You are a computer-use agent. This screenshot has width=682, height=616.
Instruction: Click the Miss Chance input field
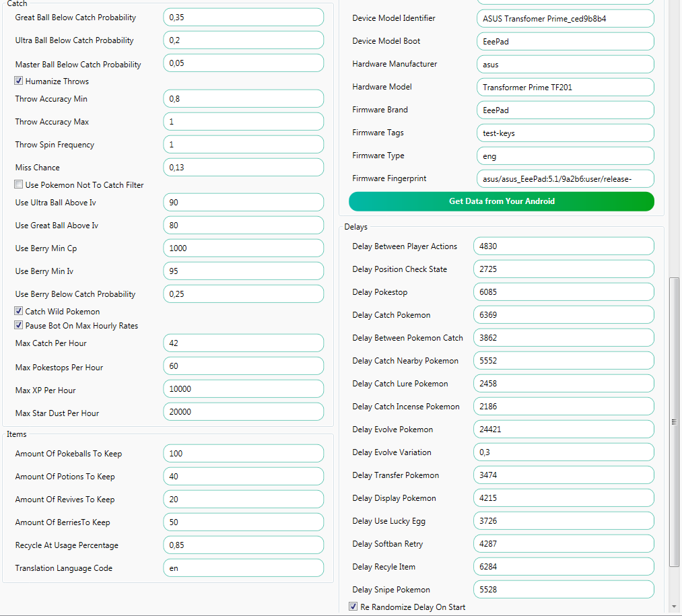(244, 168)
